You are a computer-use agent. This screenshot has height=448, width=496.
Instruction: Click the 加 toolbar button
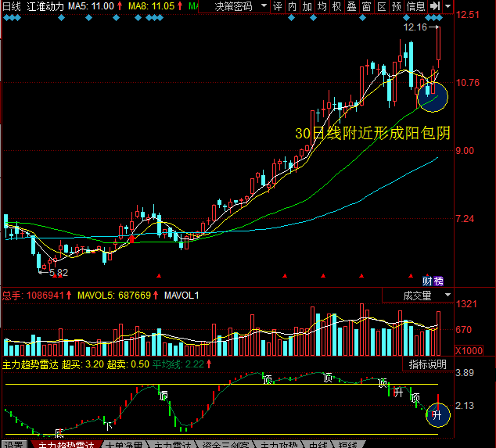pos(307,6)
